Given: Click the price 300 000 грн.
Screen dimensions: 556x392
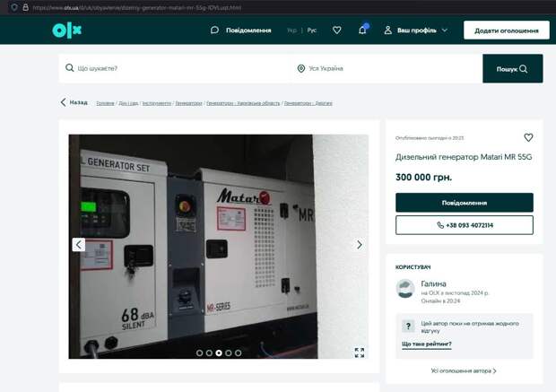Looking at the screenshot, I should point(424,177).
